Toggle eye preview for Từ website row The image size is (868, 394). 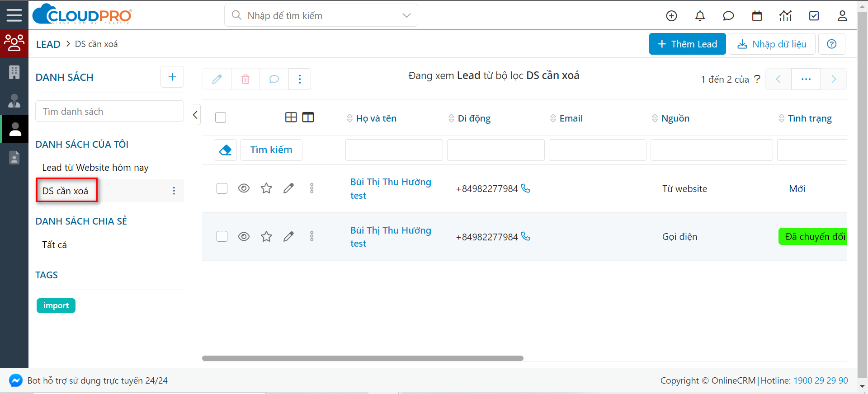pos(244,188)
